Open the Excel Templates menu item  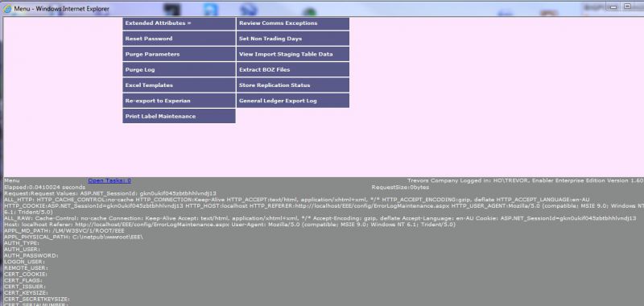tap(179, 85)
